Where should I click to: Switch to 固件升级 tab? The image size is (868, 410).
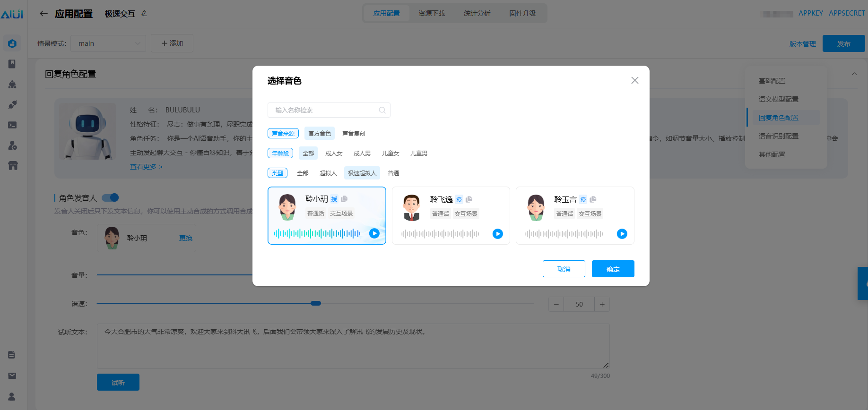522,13
